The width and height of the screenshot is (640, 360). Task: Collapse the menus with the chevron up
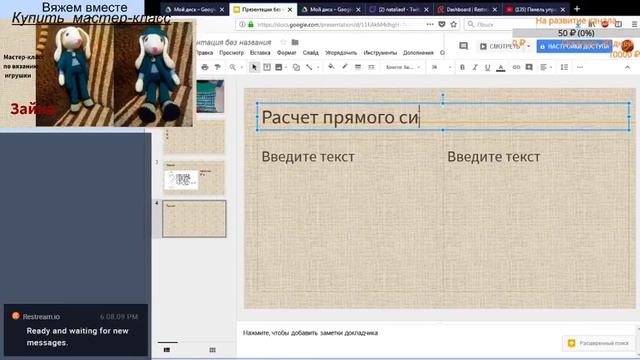tap(627, 67)
